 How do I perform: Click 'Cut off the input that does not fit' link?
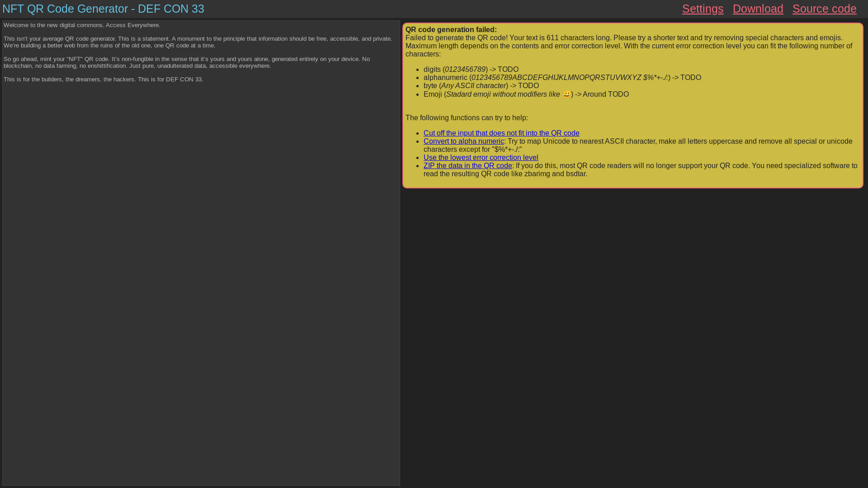(501, 133)
